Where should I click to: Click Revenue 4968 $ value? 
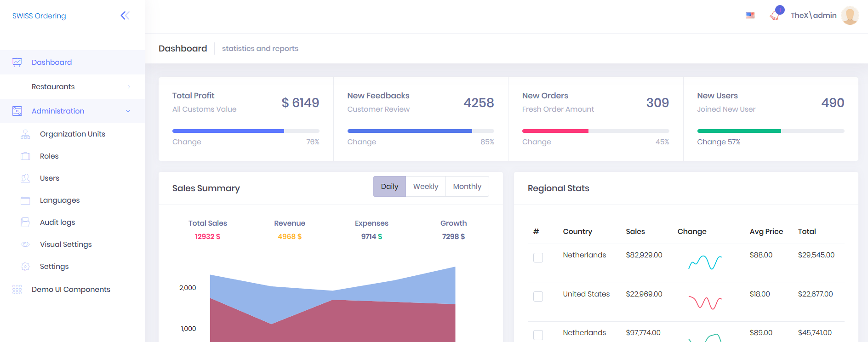(x=290, y=237)
